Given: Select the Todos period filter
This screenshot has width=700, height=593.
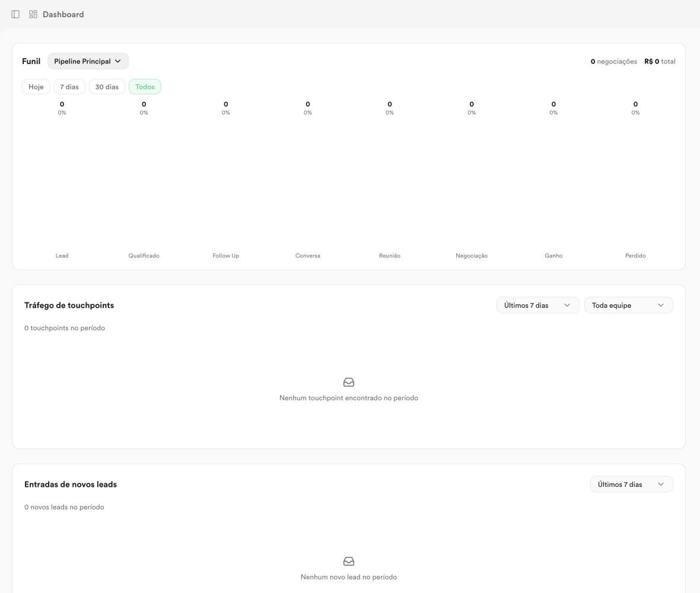Looking at the screenshot, I should (x=145, y=87).
